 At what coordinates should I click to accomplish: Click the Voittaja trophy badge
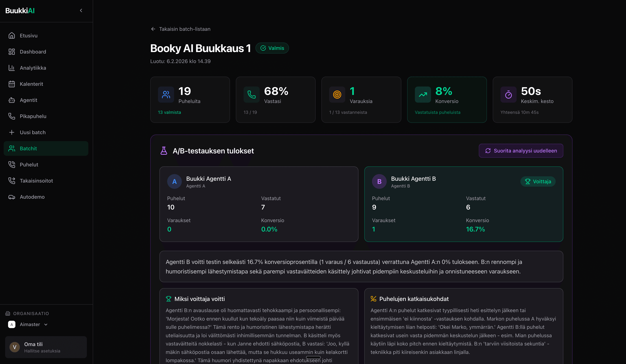[x=538, y=182]
